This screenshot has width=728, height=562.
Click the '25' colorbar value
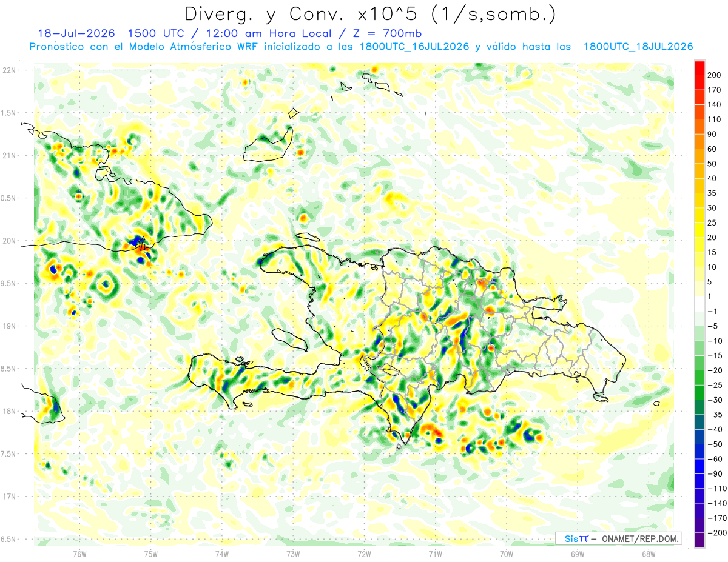712,222
